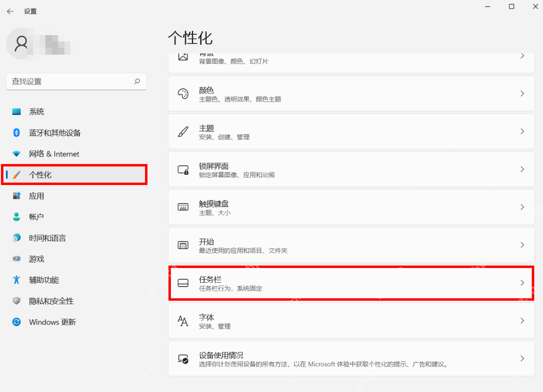
Task: Click the Apps icon beside 应用
Action: (x=16, y=196)
